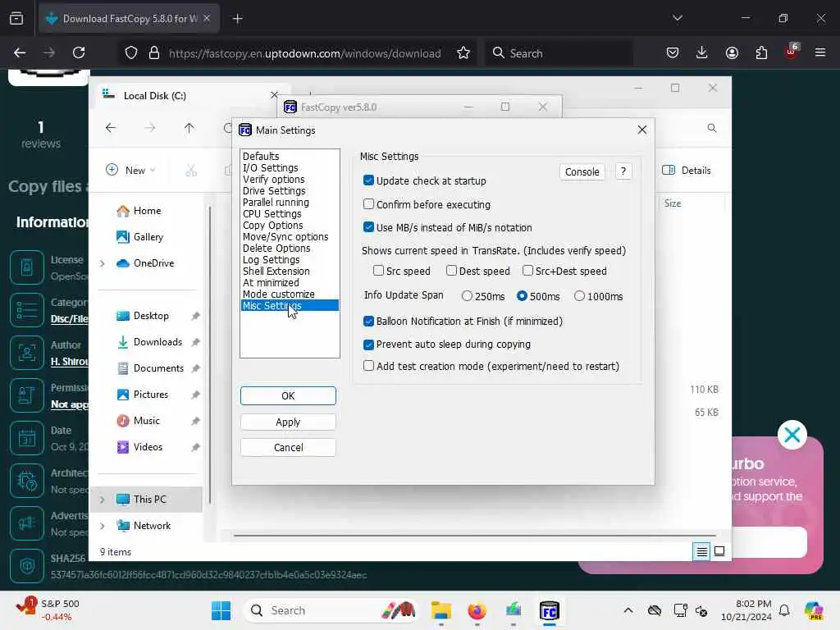
Task: Open File Explorer from the taskbar
Action: [441, 610]
